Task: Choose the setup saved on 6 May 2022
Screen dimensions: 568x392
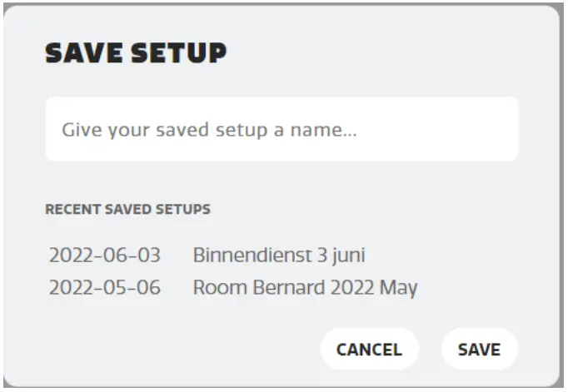Action: 233,288
